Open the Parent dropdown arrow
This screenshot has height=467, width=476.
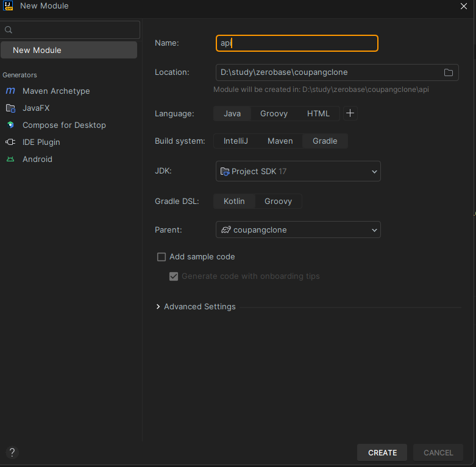point(374,230)
